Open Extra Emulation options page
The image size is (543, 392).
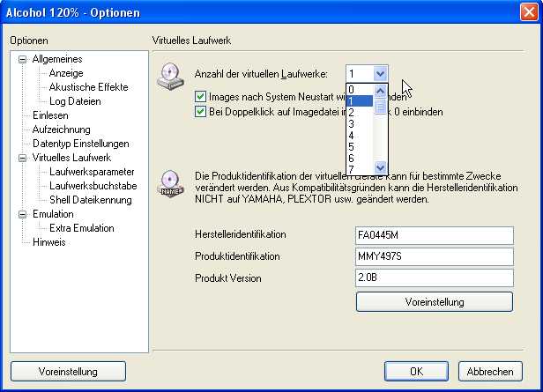pos(82,228)
